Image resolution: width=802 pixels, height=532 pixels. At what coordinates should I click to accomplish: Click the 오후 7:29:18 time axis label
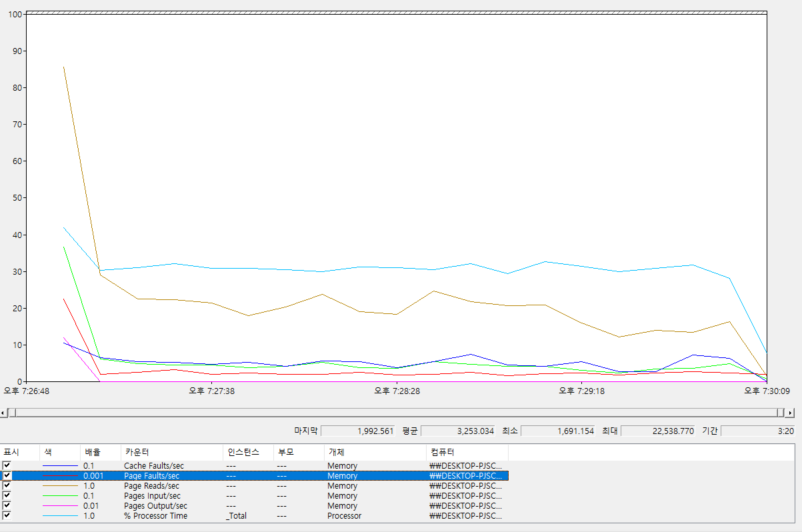(582, 391)
